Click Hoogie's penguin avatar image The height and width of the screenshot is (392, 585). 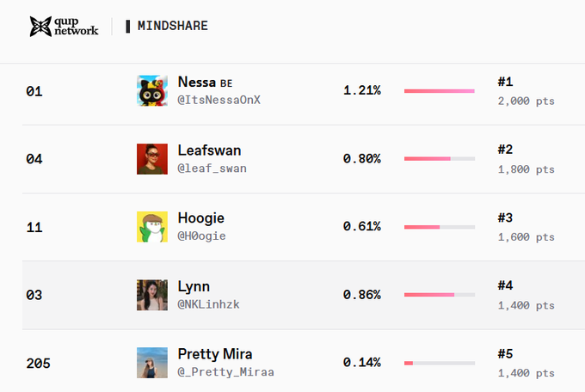pyautogui.click(x=152, y=227)
